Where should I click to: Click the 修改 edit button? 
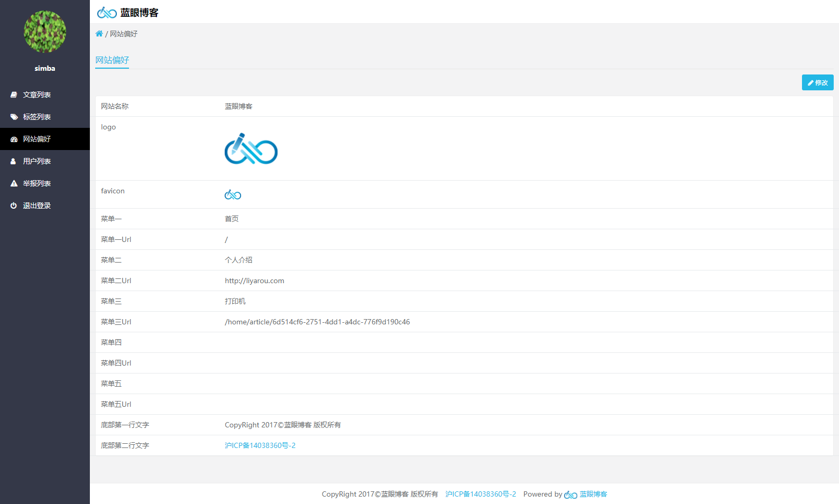tap(817, 82)
